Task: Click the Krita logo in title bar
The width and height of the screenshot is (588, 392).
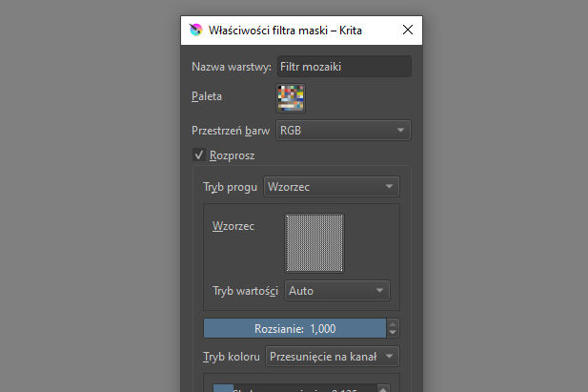Action: coord(196,31)
